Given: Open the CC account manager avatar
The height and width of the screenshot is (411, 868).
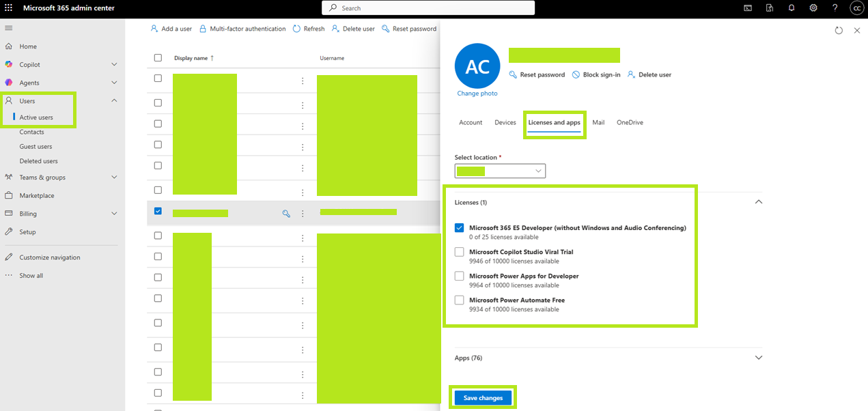Looking at the screenshot, I should [856, 8].
